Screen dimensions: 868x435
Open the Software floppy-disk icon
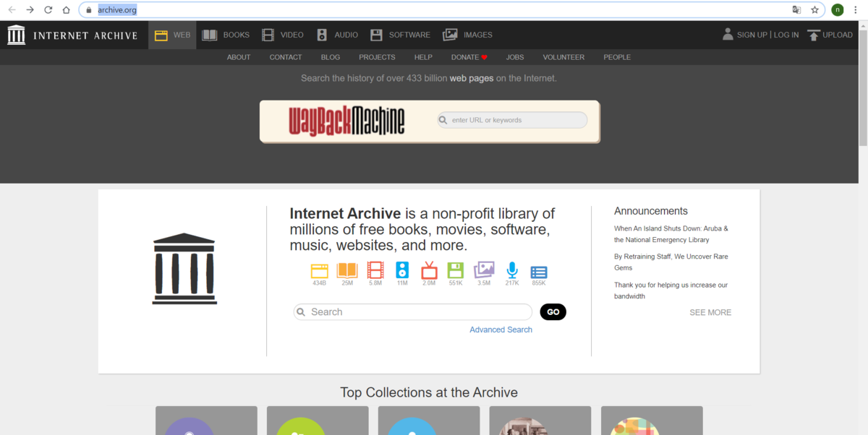[376, 35]
